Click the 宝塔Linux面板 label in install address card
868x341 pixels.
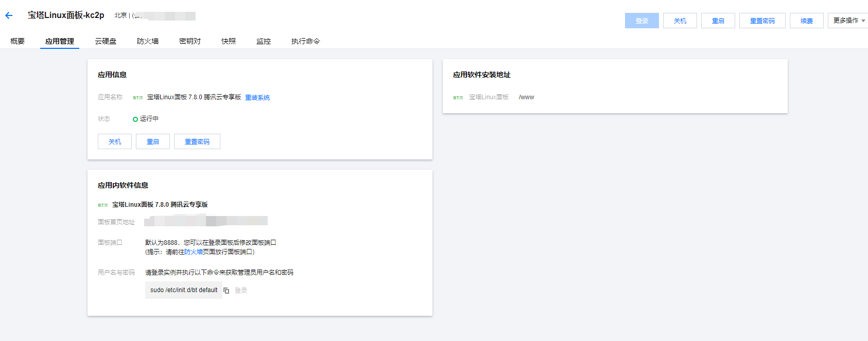(489, 97)
